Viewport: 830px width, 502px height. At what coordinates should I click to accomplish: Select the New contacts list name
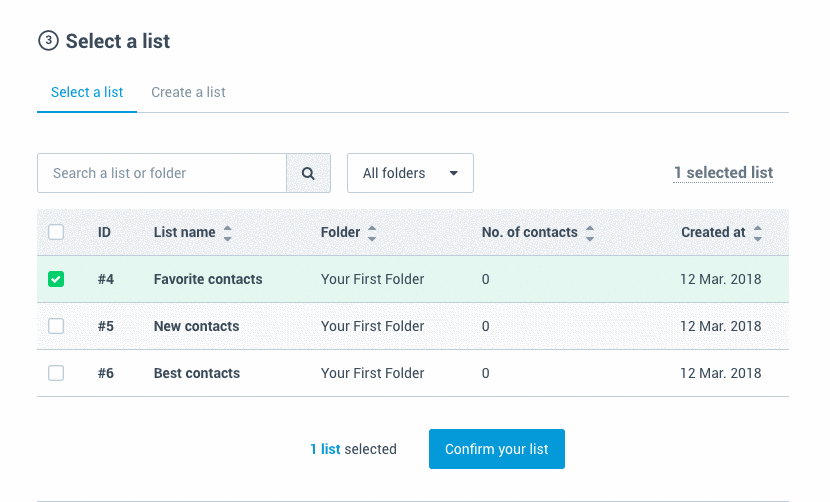click(x=196, y=326)
